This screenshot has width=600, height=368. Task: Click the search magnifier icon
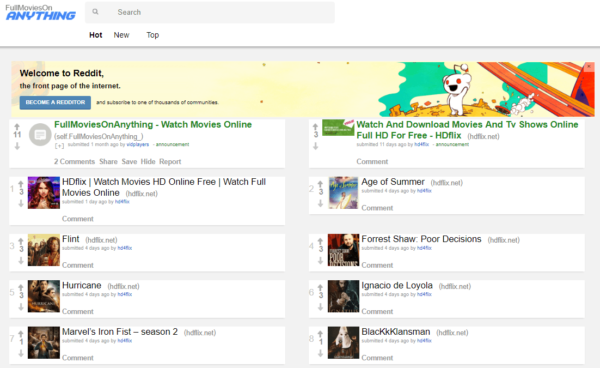[x=95, y=12]
